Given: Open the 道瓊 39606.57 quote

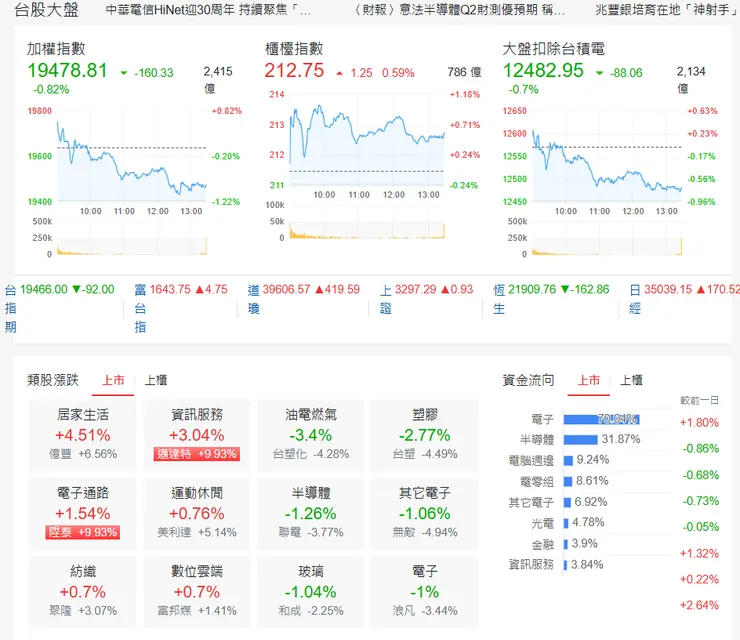Looking at the screenshot, I should tap(304, 299).
